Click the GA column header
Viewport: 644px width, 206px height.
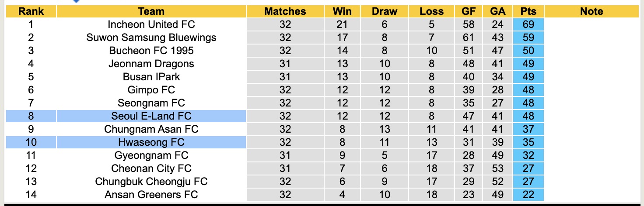pos(497,12)
